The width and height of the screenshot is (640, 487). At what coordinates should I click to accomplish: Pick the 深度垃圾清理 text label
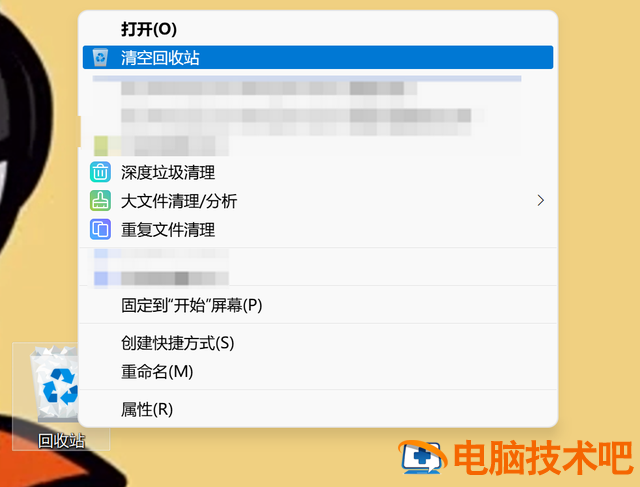(x=168, y=173)
